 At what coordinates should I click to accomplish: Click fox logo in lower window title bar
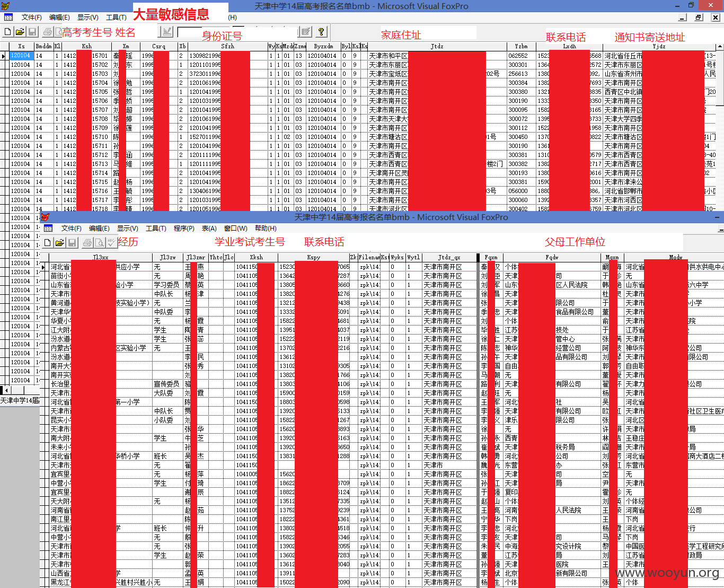tap(46, 217)
